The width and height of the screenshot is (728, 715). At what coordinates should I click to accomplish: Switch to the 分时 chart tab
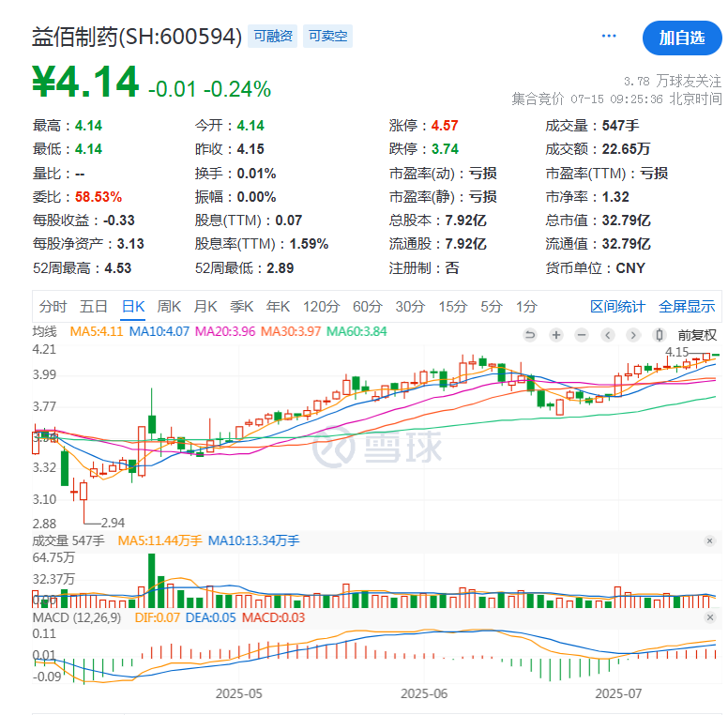[53, 307]
